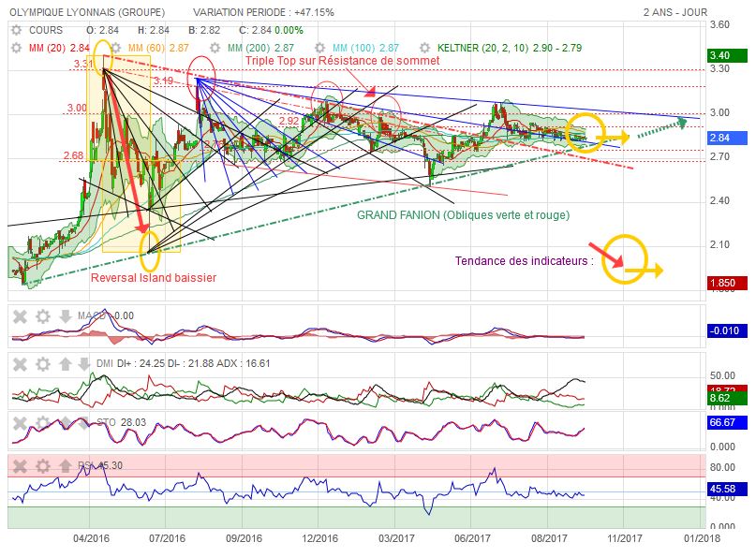Click the 04/2016 date axis label
756x557 pixels.
point(91,538)
